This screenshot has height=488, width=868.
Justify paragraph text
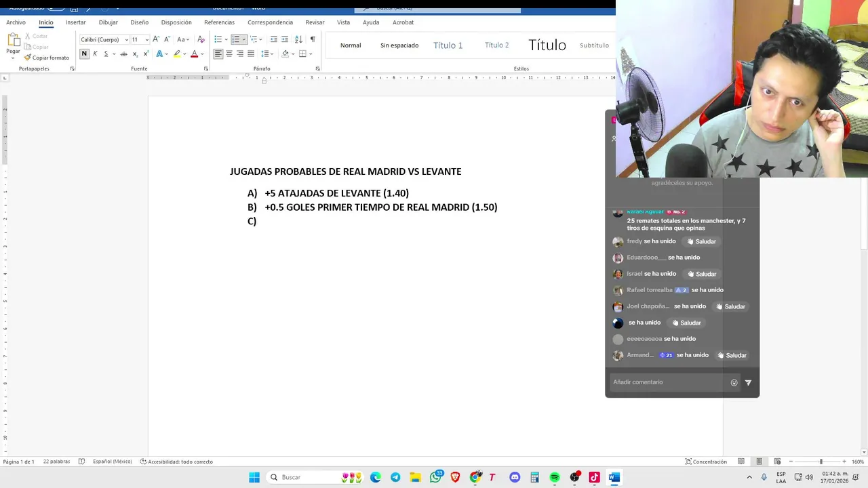point(251,54)
